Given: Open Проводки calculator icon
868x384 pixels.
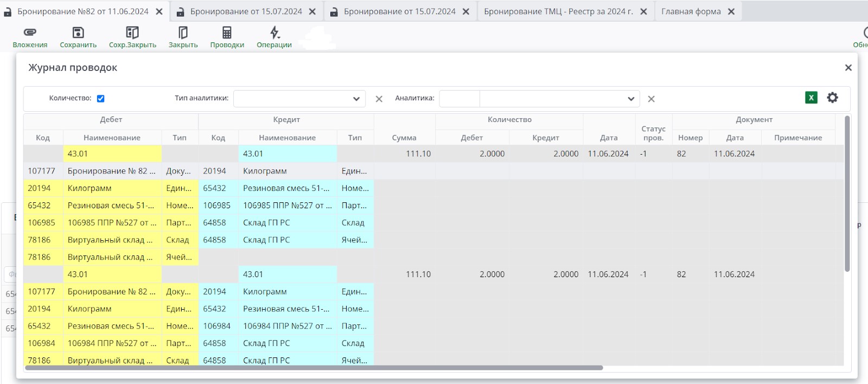Looking at the screenshot, I should 227,33.
